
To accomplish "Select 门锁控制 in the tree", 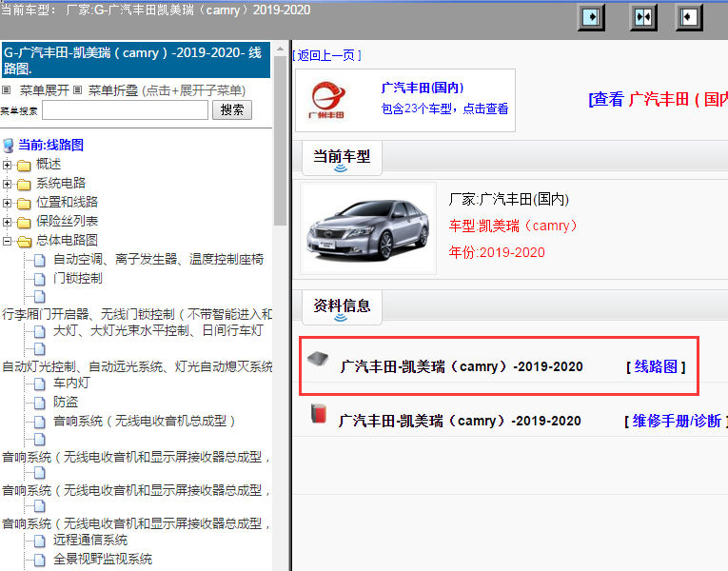I will (77, 279).
